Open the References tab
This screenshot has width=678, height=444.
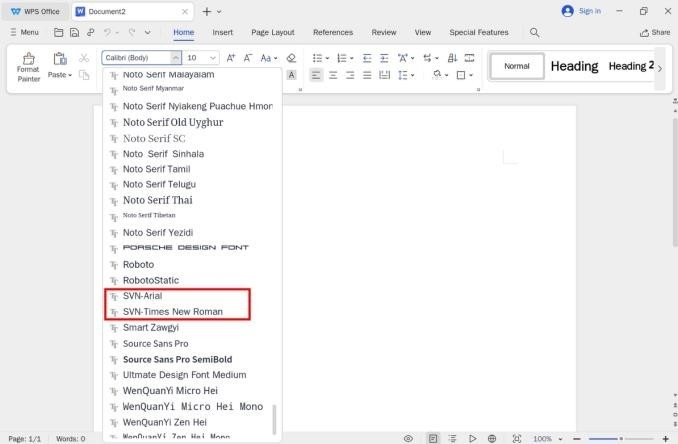[x=333, y=32]
